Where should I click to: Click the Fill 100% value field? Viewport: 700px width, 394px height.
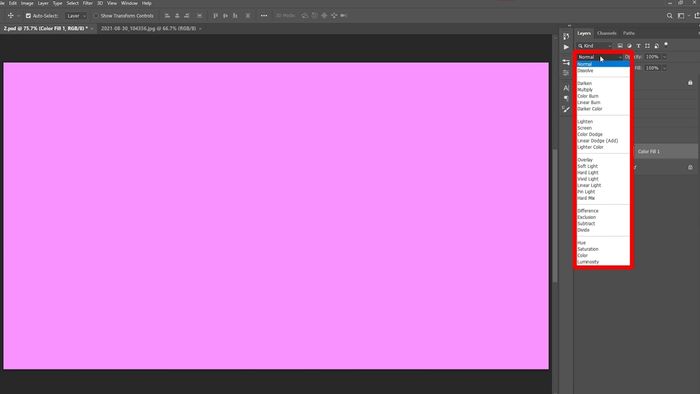[x=652, y=68]
